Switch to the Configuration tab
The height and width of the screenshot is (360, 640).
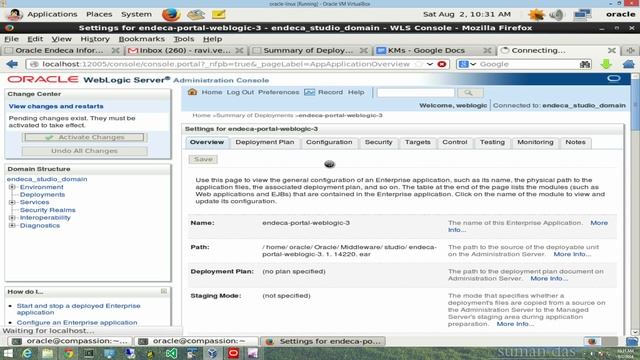329,142
